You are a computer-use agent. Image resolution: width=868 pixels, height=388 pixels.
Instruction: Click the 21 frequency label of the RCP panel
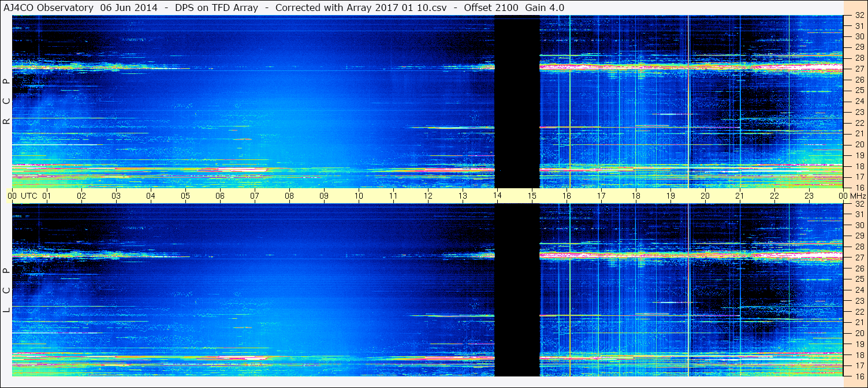(x=859, y=133)
